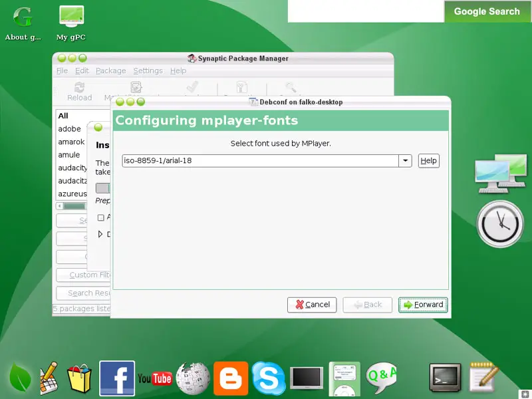Open Facebook from the dock
Screen dimensions: 532x399
point(117,378)
